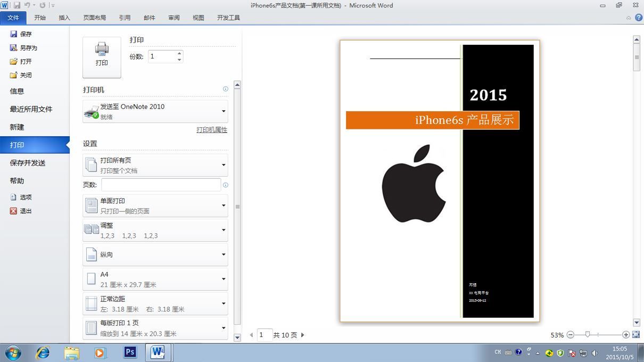Click the preview zoom slider handle
Viewport: 644px width, 362px height.
(588, 334)
